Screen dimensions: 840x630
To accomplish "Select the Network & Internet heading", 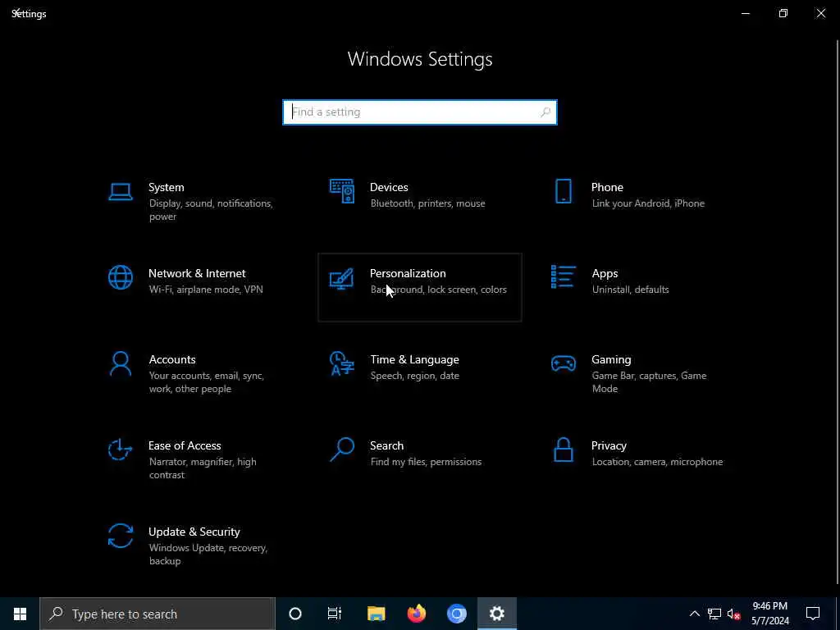I will point(197,273).
